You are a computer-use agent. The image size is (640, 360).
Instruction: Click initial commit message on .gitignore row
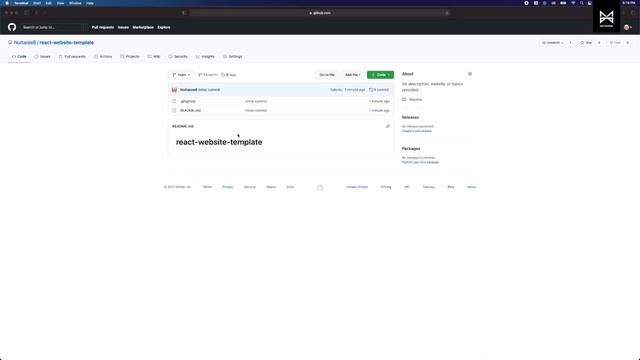pyautogui.click(x=256, y=101)
